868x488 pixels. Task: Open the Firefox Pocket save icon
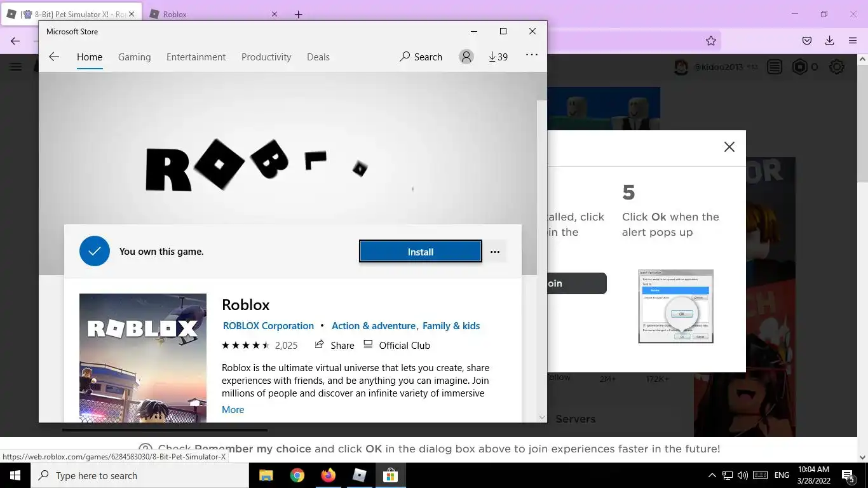807,41
